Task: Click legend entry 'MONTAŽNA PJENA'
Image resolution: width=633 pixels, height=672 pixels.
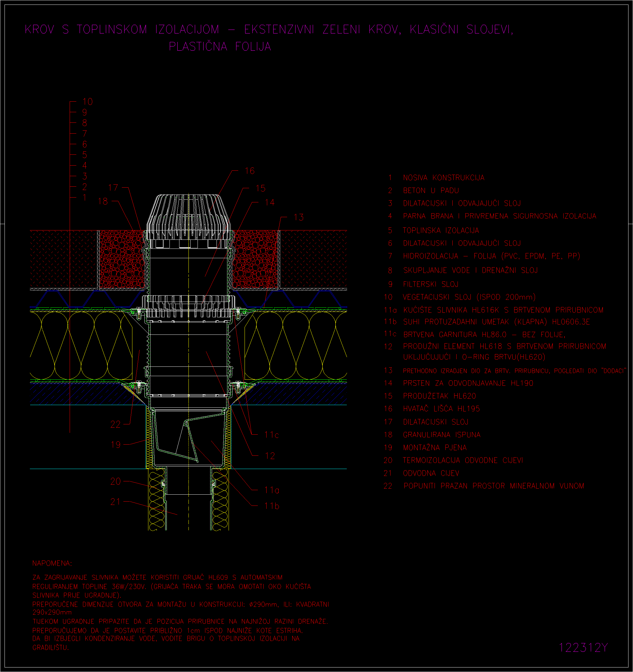Action: [435, 448]
